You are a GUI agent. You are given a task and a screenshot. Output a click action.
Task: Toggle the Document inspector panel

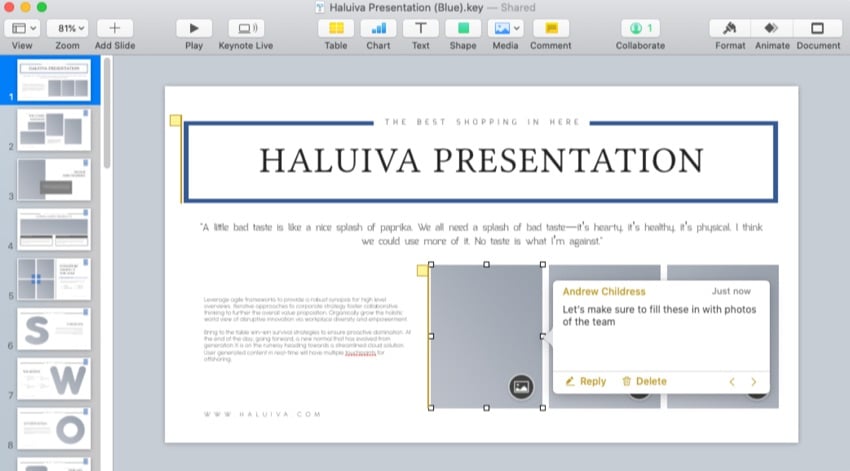click(x=818, y=28)
